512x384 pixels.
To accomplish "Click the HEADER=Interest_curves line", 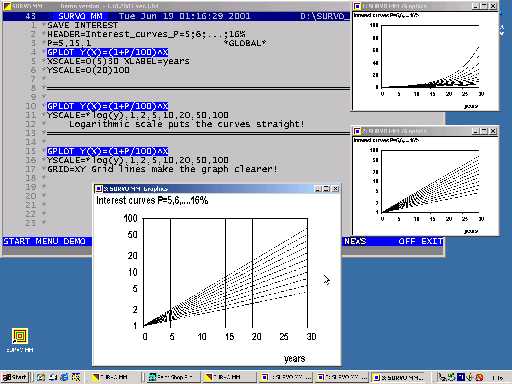I will coord(146,34).
